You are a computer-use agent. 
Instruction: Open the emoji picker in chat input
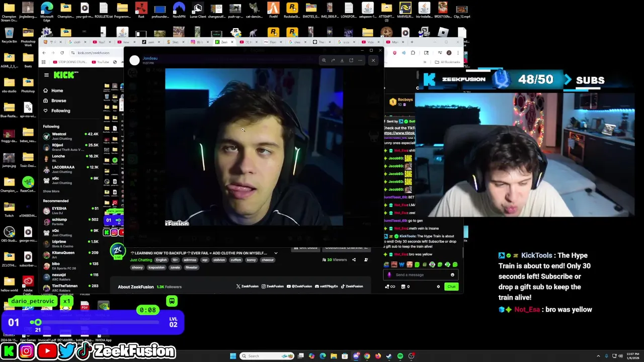(x=452, y=275)
